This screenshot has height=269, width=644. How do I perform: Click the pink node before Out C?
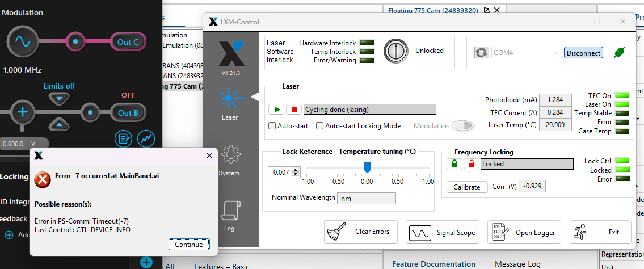[75, 41]
